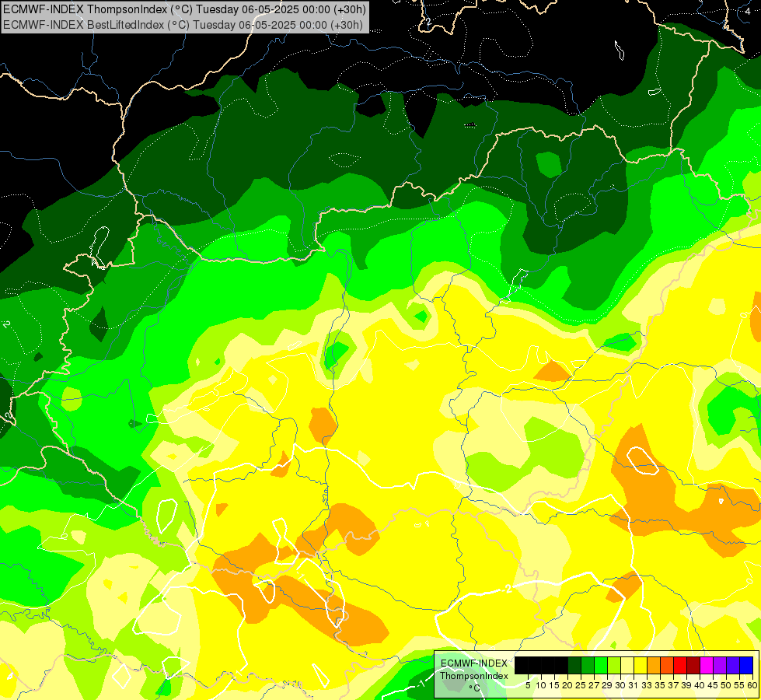Click the ECMWF-INDEX label inside the legend
Viewport: 761px width, 700px height.
tap(474, 663)
